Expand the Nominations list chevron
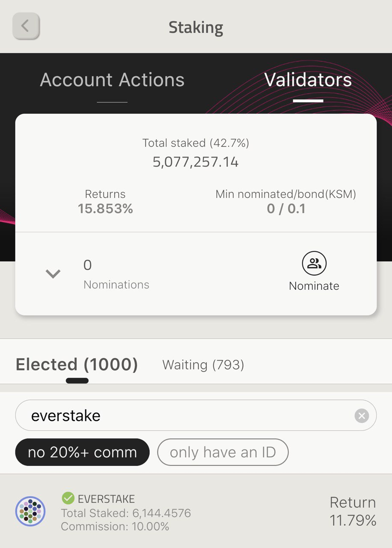Screen dimensions: 392x548 point(53,274)
